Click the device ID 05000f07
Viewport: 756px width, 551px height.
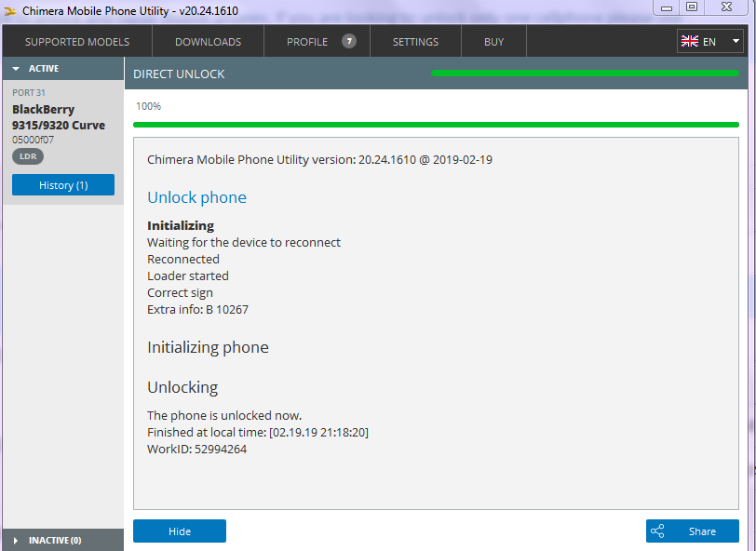pos(33,140)
